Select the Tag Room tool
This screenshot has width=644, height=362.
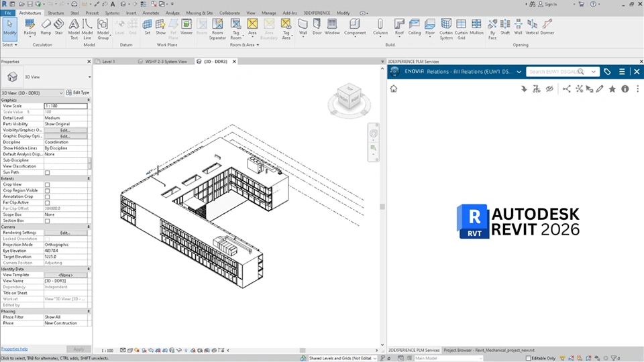pyautogui.click(x=235, y=29)
